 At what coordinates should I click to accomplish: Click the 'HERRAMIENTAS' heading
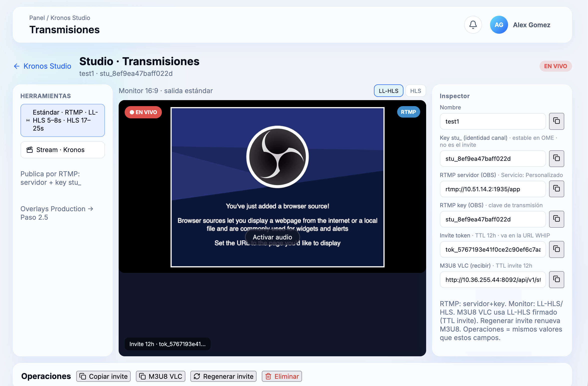point(46,96)
